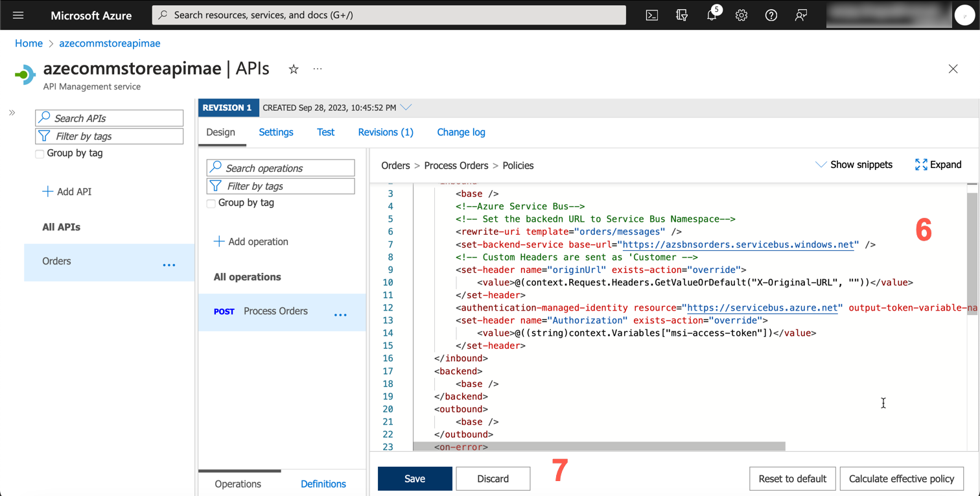The width and height of the screenshot is (980, 496).
Task: Click the user account avatar
Action: tap(964, 15)
